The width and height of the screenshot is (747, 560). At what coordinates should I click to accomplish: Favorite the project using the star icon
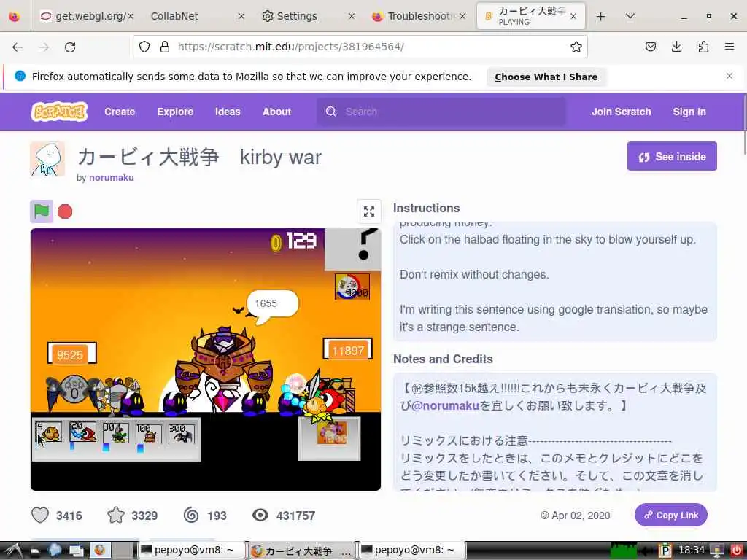click(x=116, y=516)
